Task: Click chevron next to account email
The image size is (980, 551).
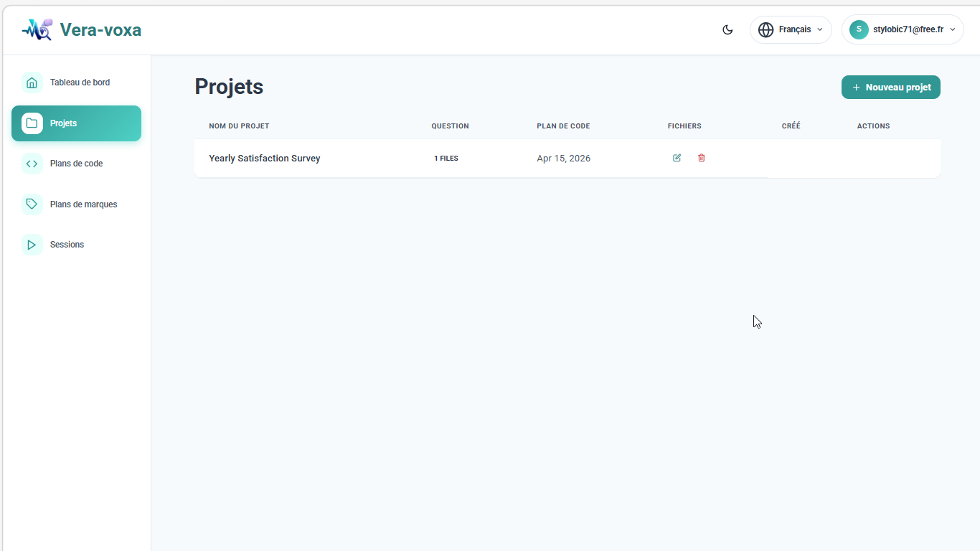Action: pos(953,29)
